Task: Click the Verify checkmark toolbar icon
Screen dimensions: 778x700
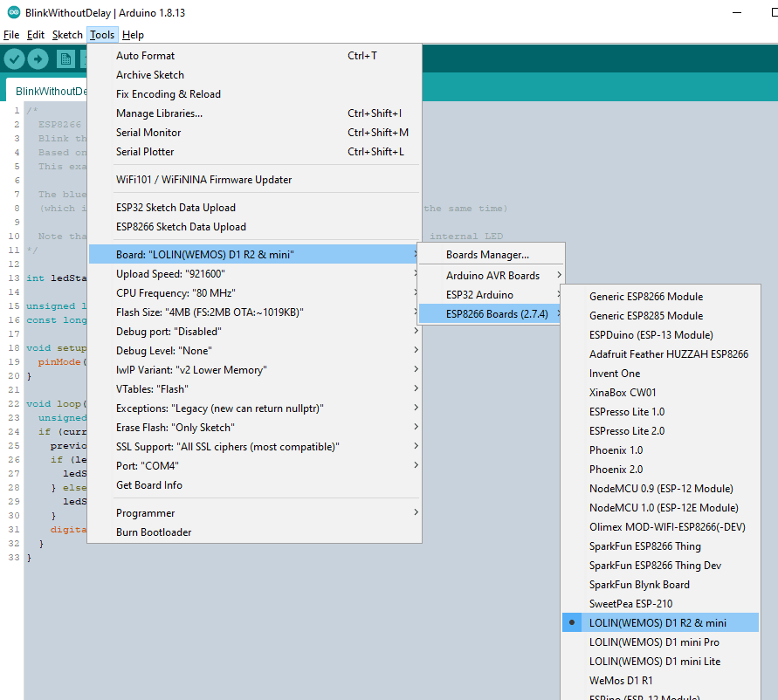Action: tap(14, 58)
